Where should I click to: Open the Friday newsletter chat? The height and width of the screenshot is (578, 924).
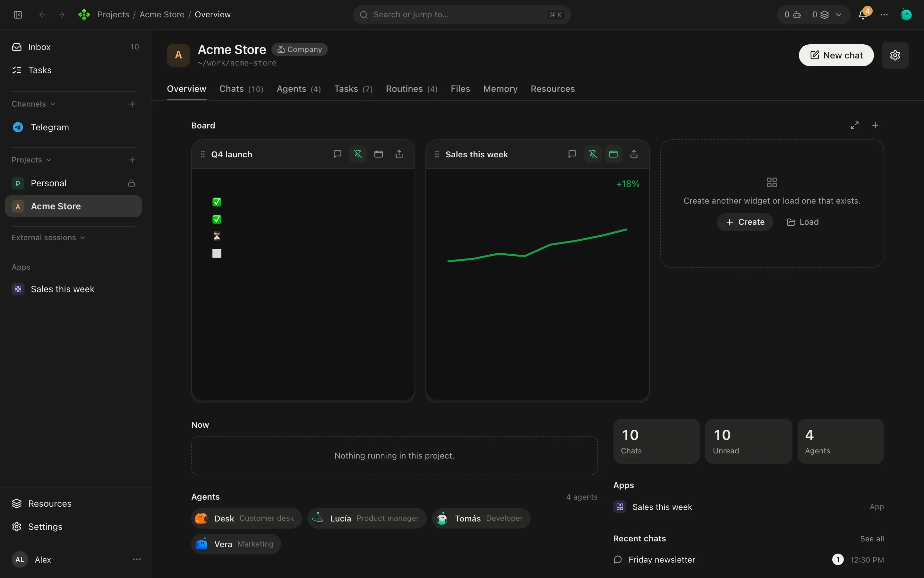749,560
